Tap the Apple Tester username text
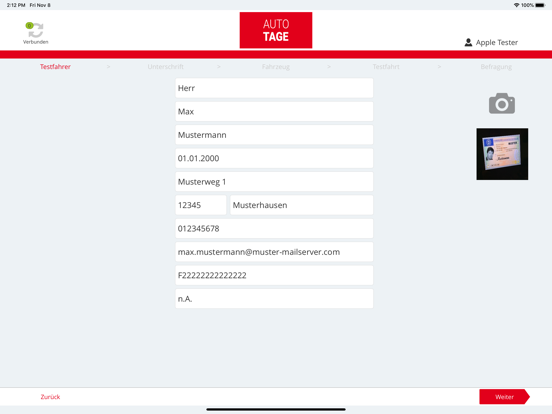The width and height of the screenshot is (552, 414). click(497, 42)
